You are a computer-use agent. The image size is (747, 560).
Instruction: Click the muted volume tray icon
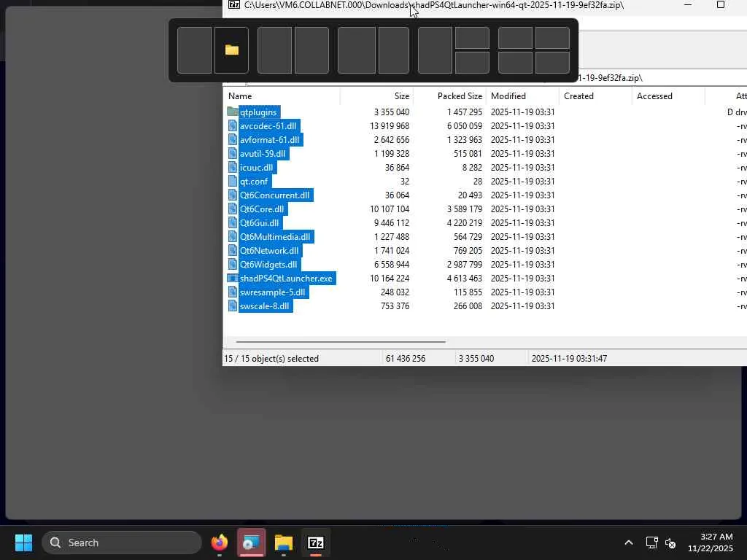tap(670, 542)
